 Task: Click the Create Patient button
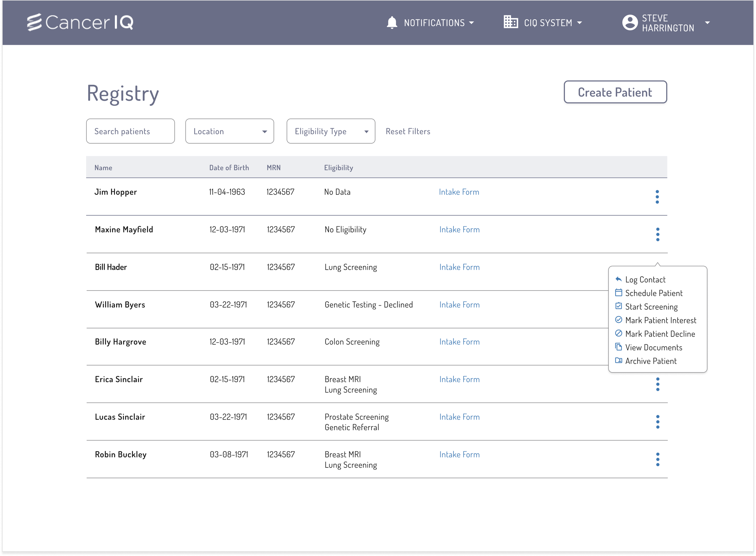(615, 92)
